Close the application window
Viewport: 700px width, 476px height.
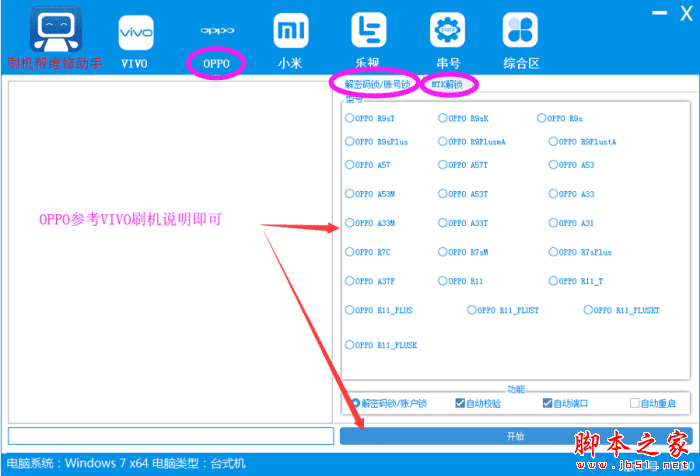point(686,13)
